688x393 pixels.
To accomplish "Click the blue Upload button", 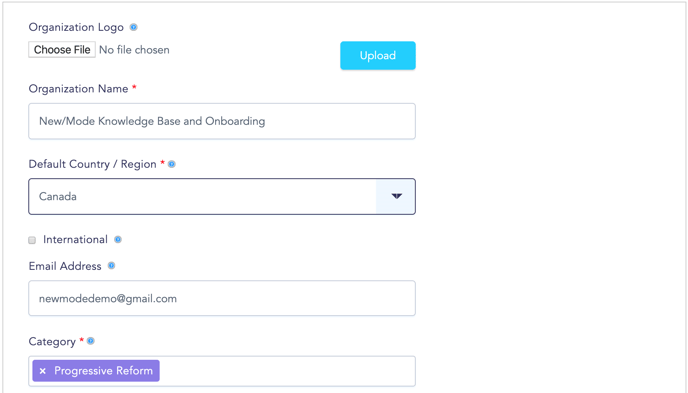I will (378, 55).
